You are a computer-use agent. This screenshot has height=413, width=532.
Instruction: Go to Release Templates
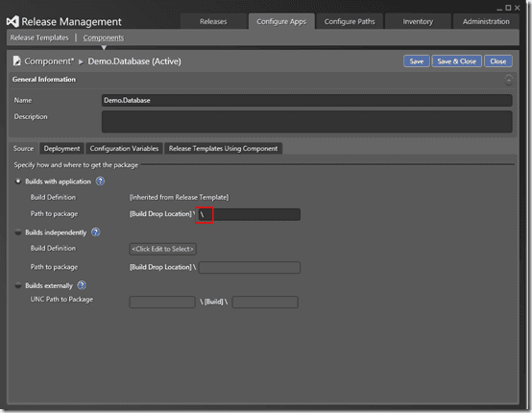coord(39,37)
